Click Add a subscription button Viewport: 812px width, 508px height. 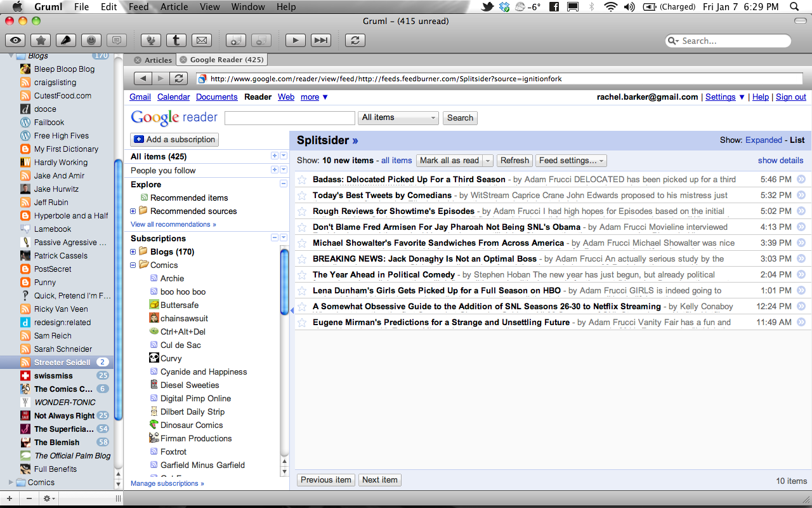click(174, 139)
